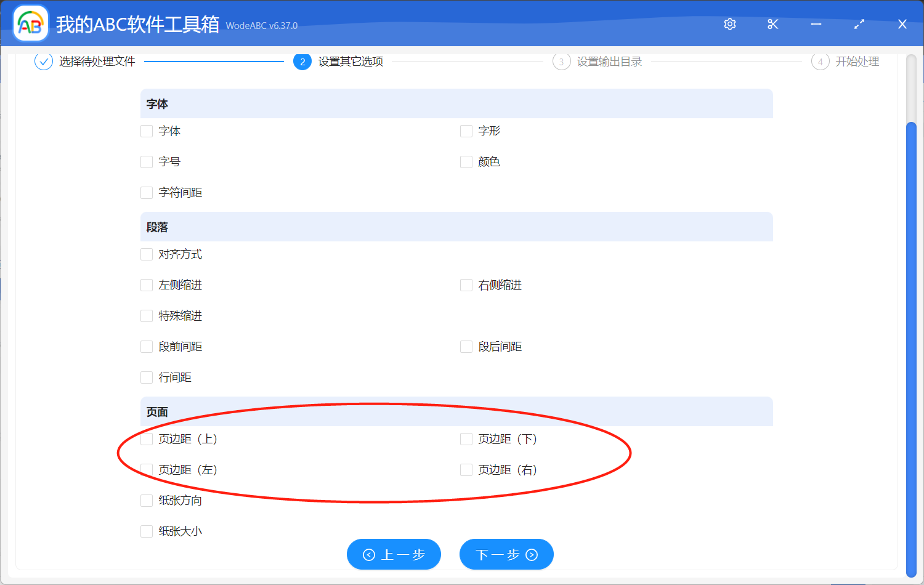Screen dimensions: 924x585
Task: Enable 页边距（上）in the circled area
Action: point(146,438)
